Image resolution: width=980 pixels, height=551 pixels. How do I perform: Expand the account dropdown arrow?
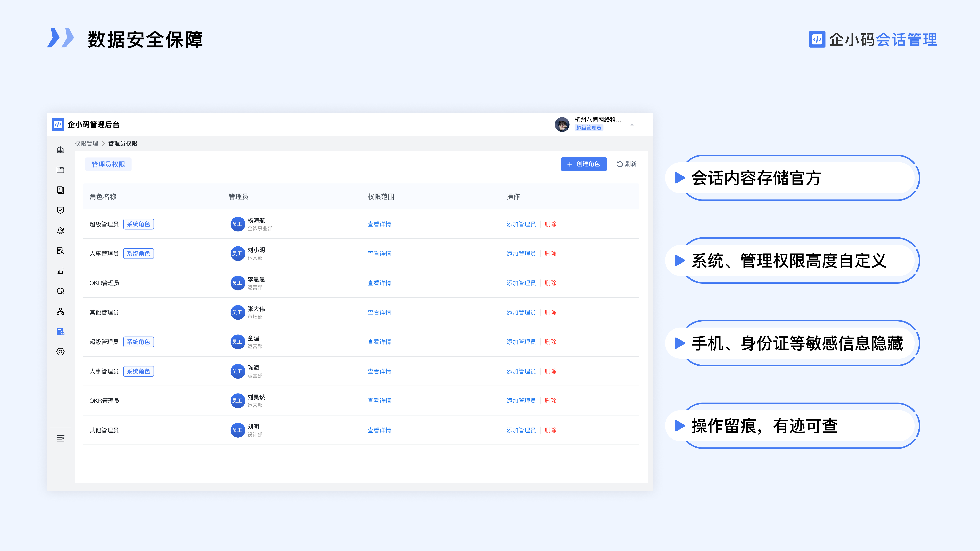tap(632, 124)
